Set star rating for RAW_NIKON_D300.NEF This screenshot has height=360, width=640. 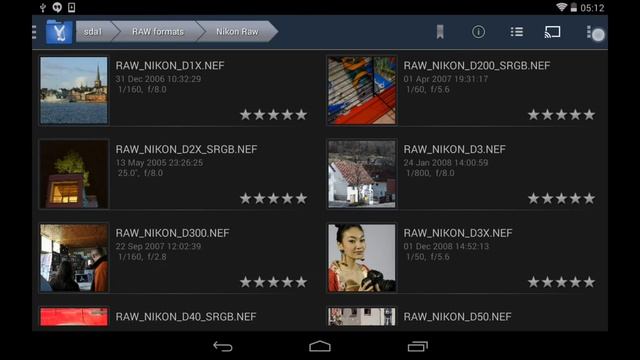273,282
